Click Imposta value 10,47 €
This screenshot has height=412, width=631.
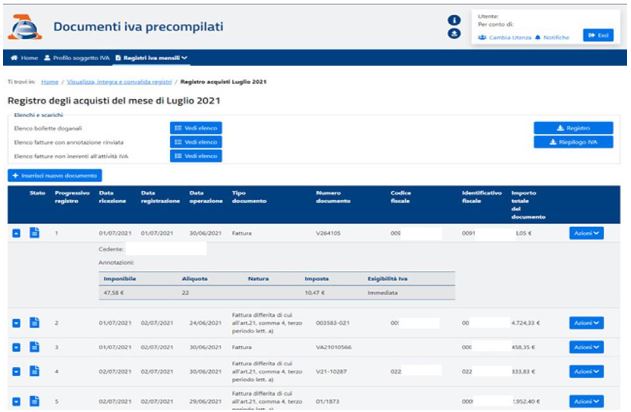(314, 293)
